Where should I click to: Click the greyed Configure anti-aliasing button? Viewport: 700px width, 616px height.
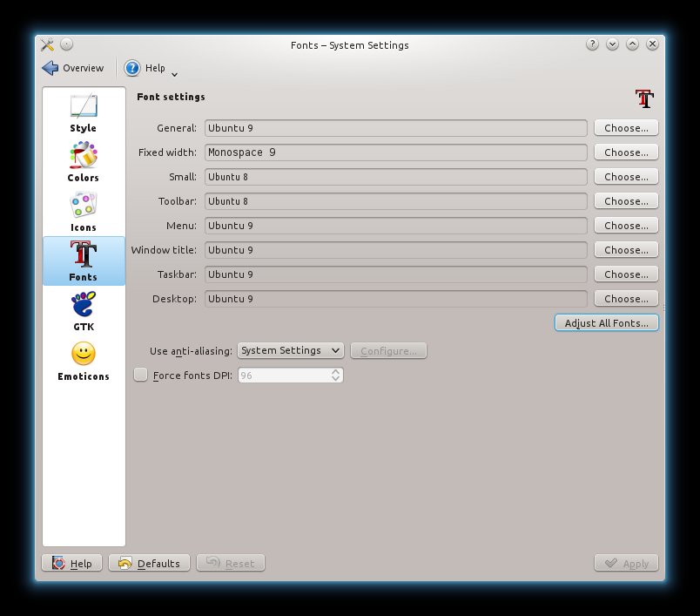pos(388,350)
